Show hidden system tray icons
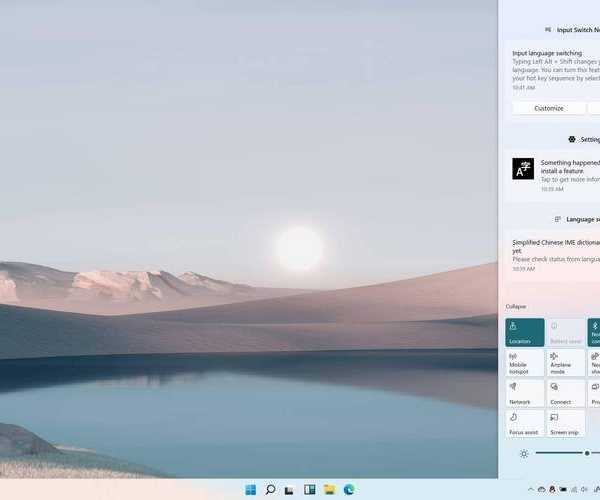Screen dimensions: 600x500 click(x=529, y=489)
